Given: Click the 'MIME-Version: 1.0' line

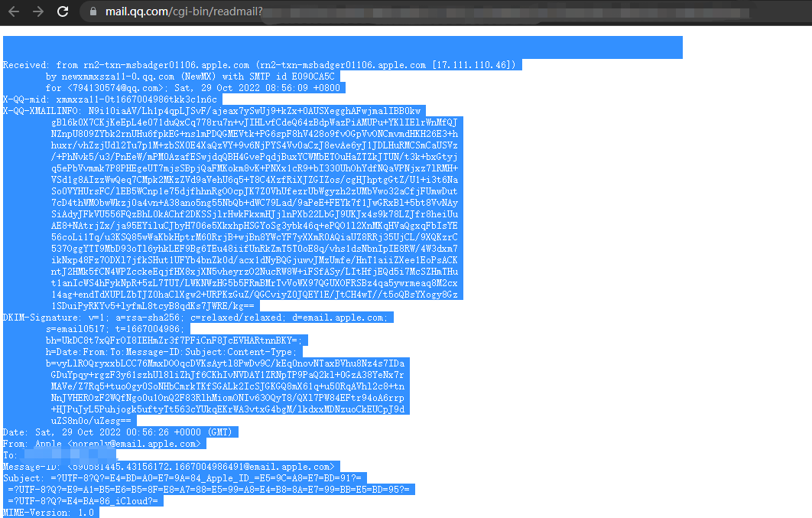Looking at the screenshot, I should click(x=48, y=513).
